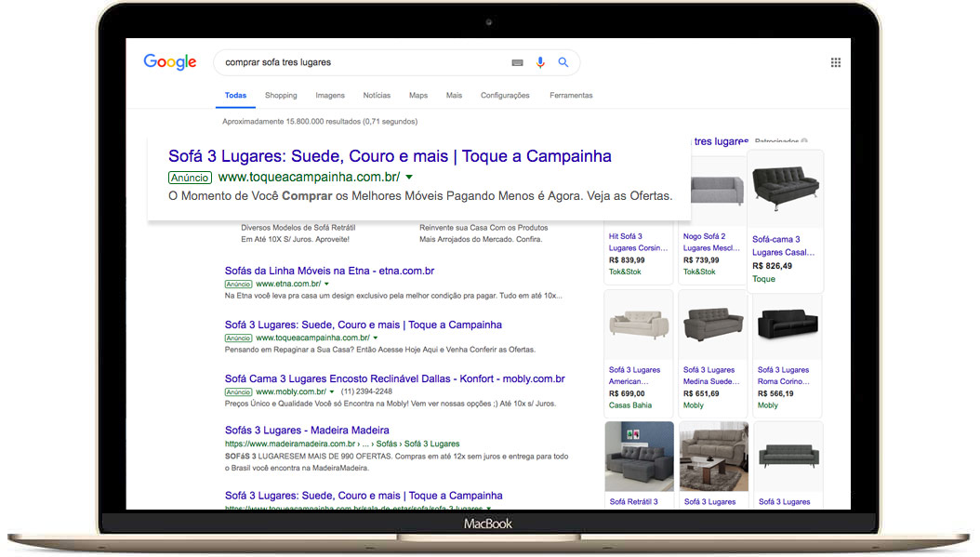Open 'Sofás da Linha Móveis na Etna' ad
980x557 pixels.
click(329, 271)
